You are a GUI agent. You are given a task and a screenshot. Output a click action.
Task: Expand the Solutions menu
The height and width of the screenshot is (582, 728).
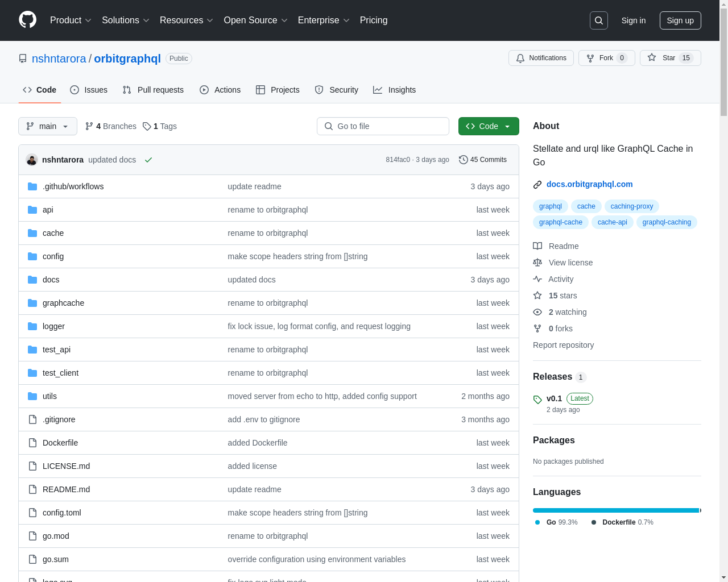click(126, 20)
